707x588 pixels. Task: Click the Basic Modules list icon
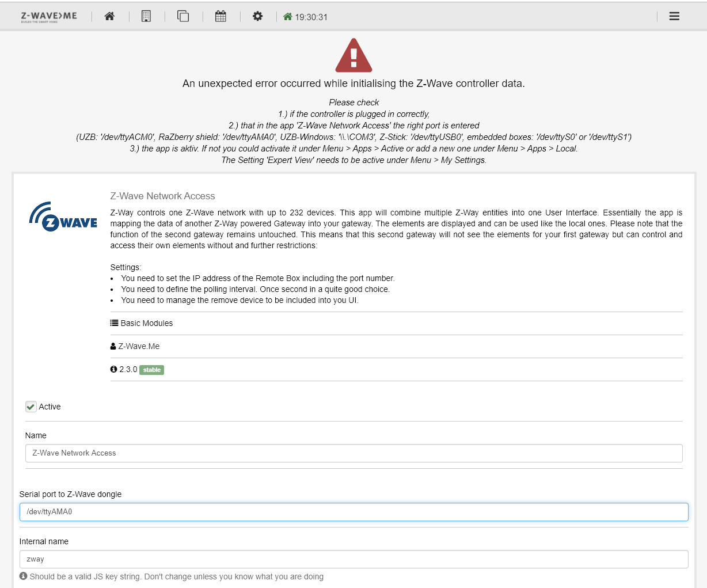click(114, 323)
